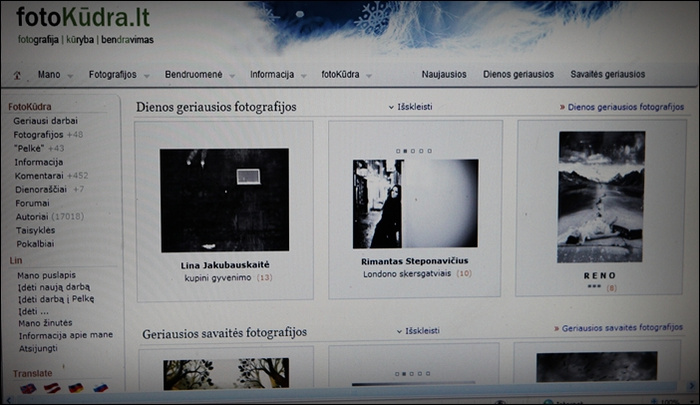Log out using the Atsijungti link
This screenshot has height=405, width=700.
click(37, 350)
